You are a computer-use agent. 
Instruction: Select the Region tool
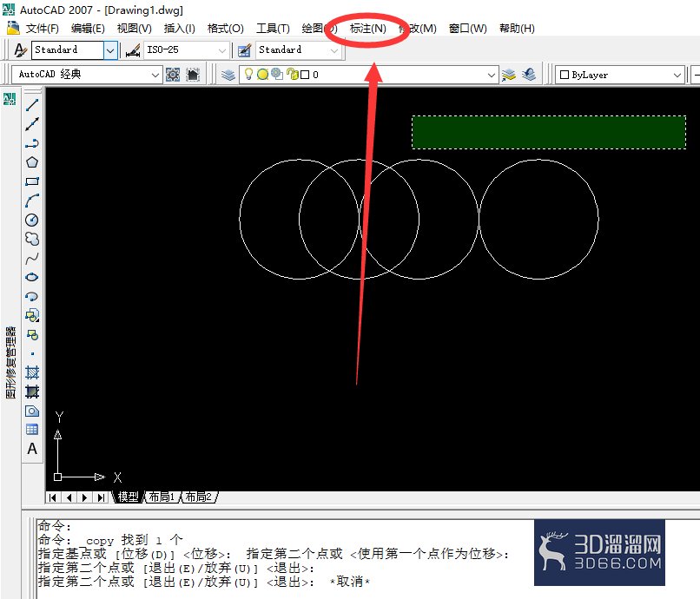32,411
